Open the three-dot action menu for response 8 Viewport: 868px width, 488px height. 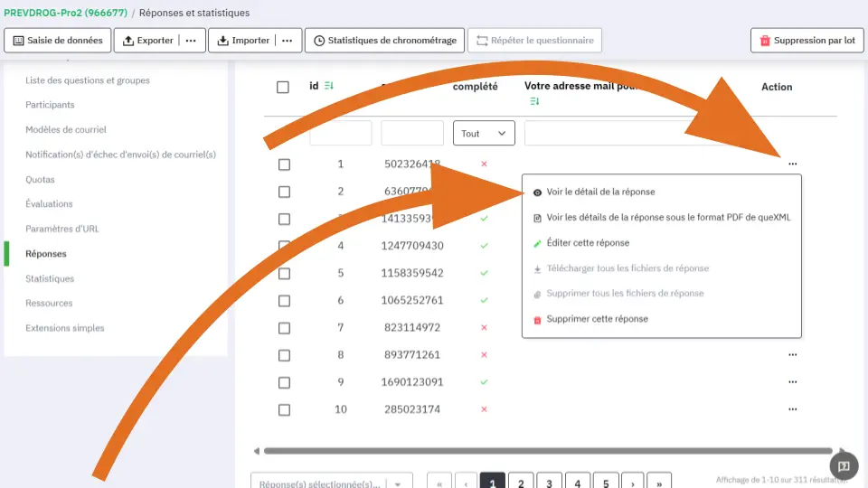tap(792, 355)
